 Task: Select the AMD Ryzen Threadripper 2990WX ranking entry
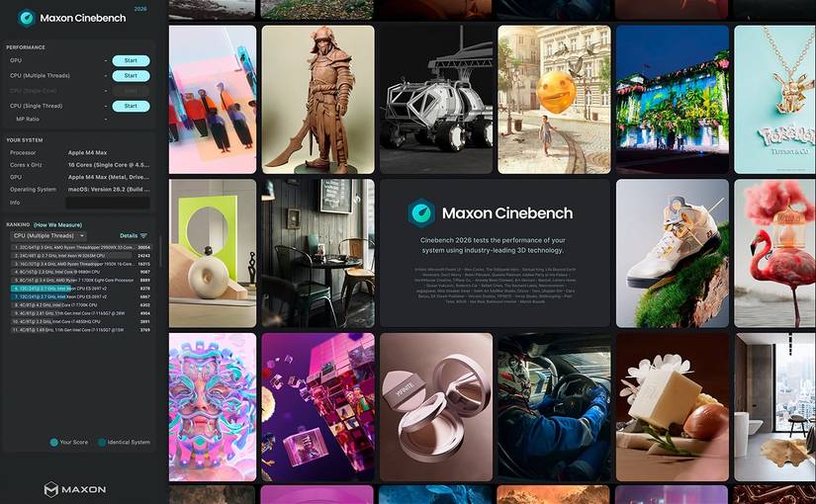(81, 248)
